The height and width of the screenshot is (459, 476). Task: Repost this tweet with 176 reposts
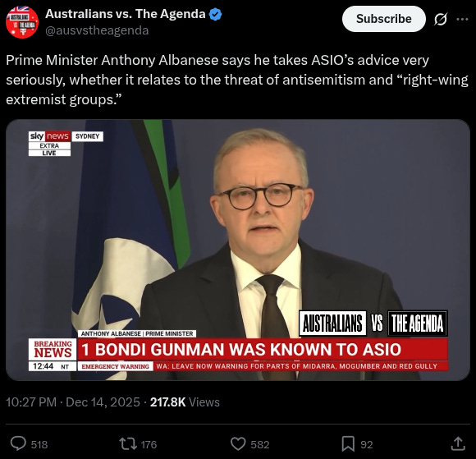click(x=128, y=444)
